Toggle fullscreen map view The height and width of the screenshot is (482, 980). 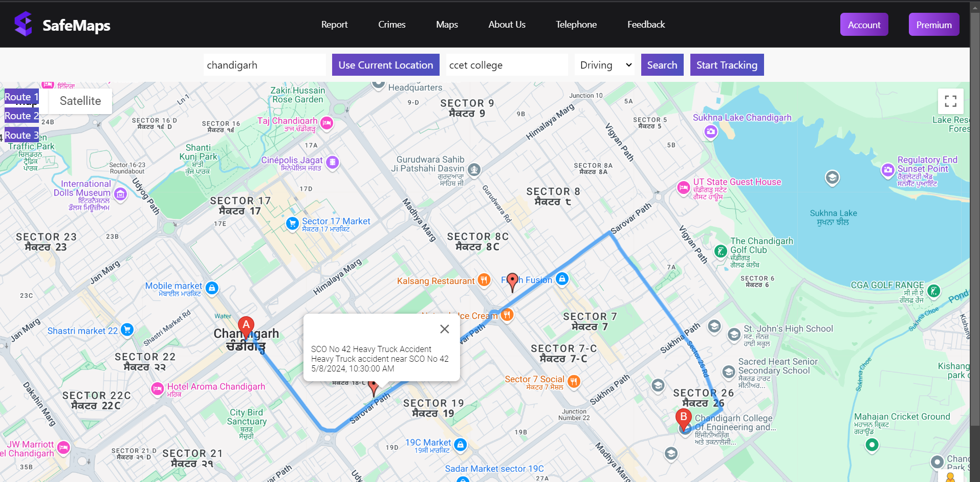tap(950, 101)
